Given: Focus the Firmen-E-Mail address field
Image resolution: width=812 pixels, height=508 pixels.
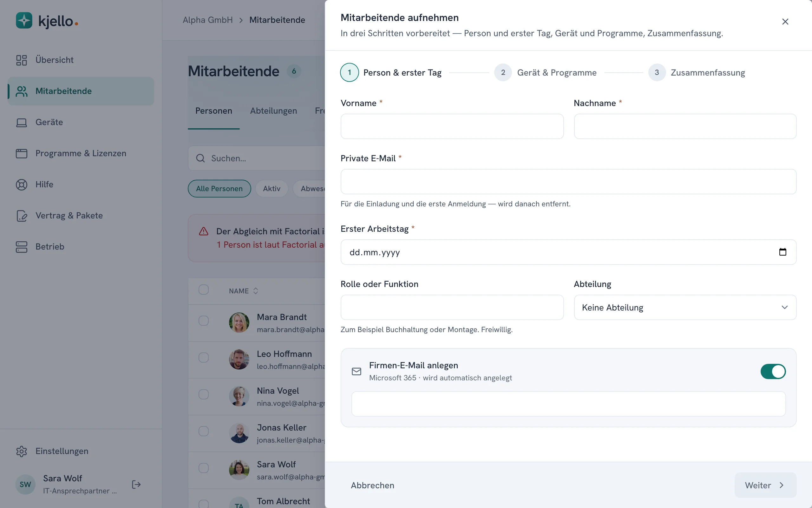Looking at the screenshot, I should (x=568, y=404).
